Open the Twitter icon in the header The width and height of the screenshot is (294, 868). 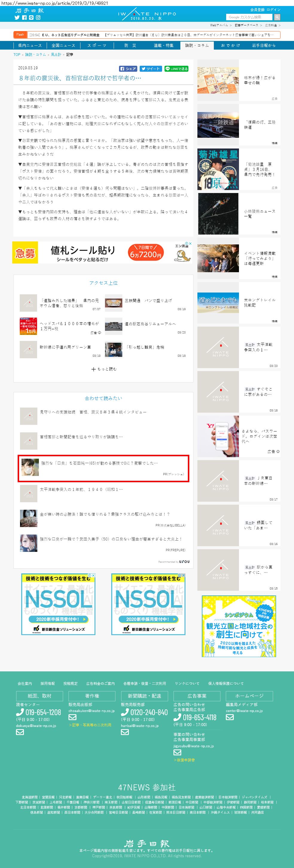coord(17,18)
